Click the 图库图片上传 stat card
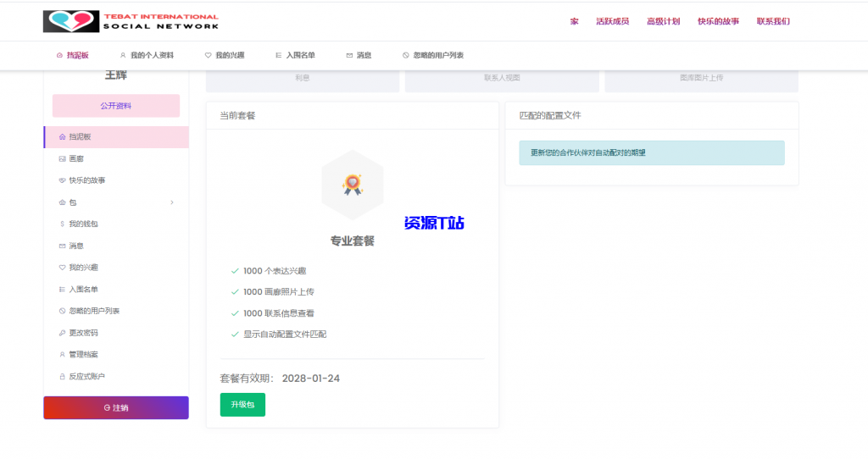The width and height of the screenshot is (868, 459). tap(701, 80)
